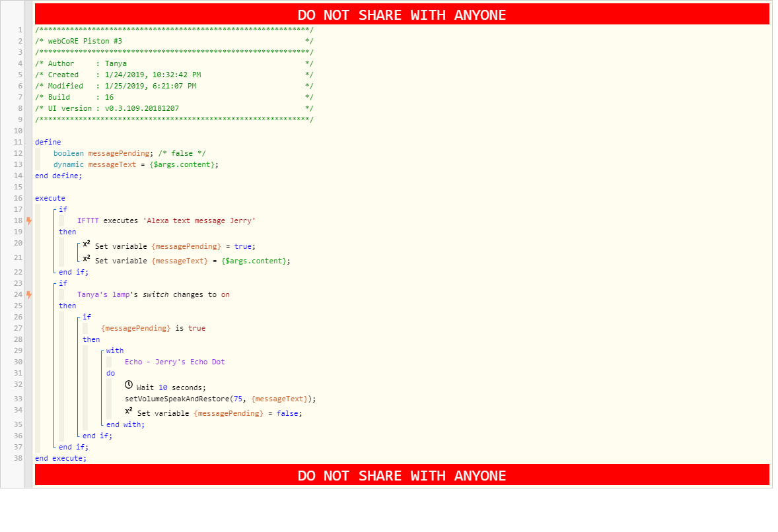Image resolution: width=778 pixels, height=532 pixels.
Task: Click the x² icon before Set messagePending = false
Action: point(129,411)
